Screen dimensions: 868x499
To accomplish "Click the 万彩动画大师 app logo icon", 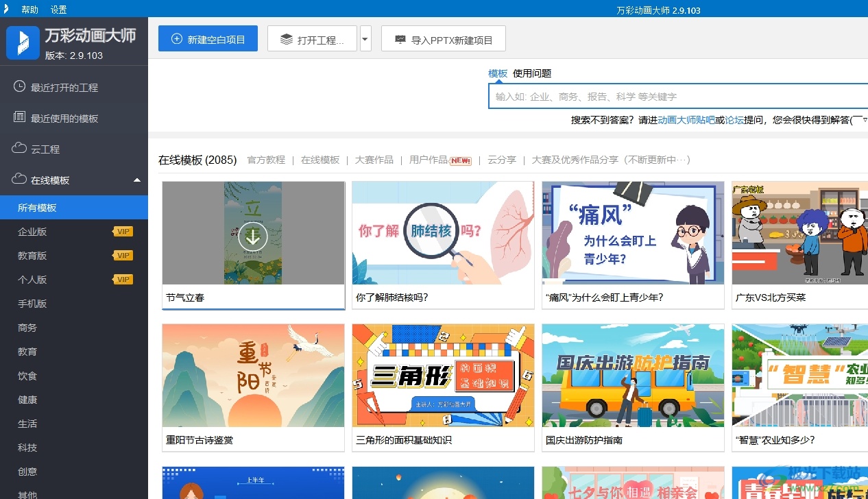I will pyautogui.click(x=23, y=42).
